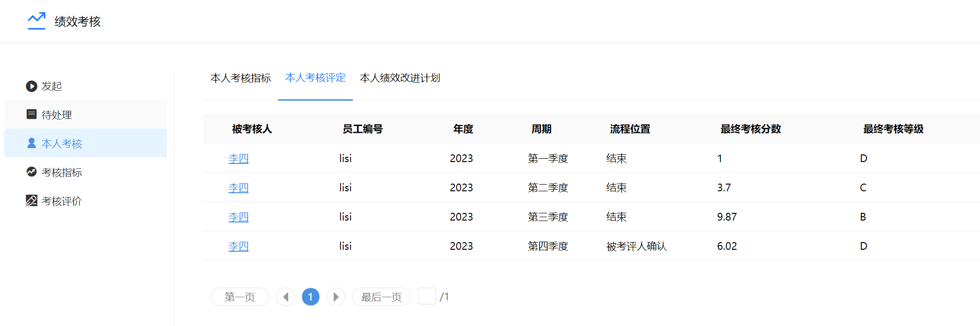
Task: Click the 最终考核分数 column header
Action: click(x=750, y=129)
